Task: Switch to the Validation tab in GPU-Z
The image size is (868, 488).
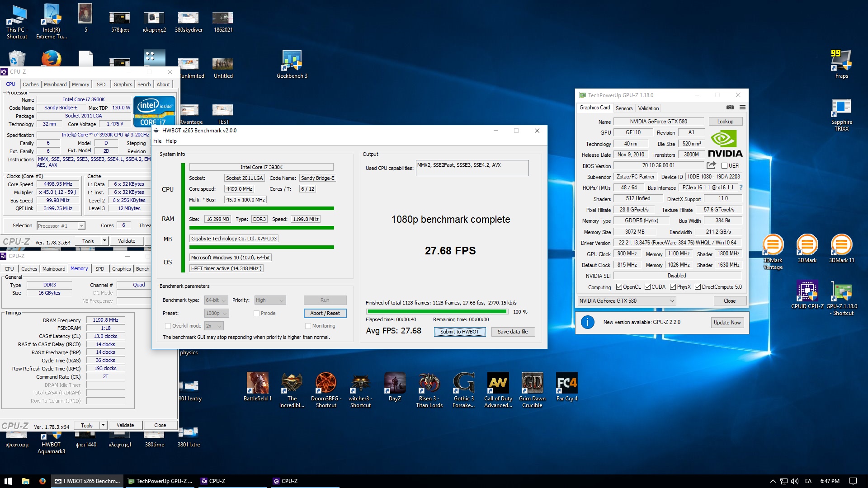Action: (x=648, y=108)
